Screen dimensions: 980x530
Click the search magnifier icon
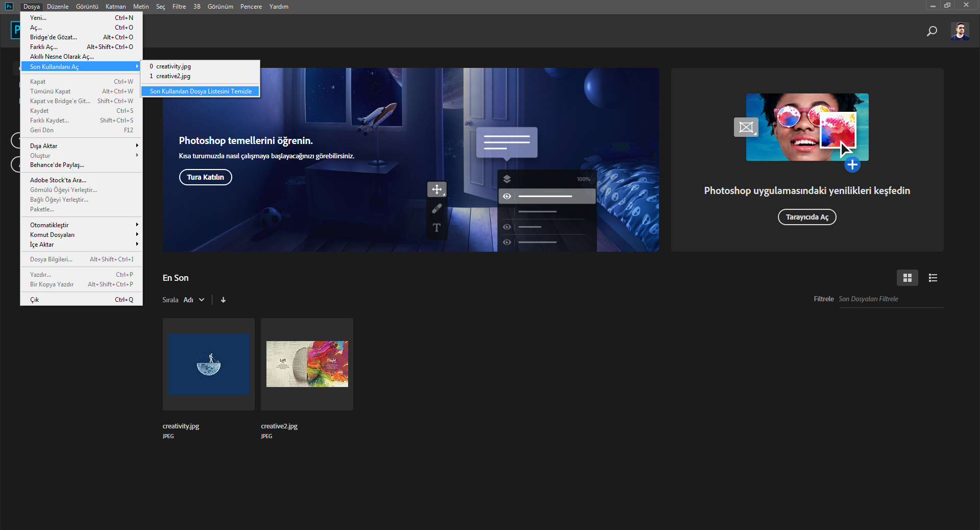932,31
